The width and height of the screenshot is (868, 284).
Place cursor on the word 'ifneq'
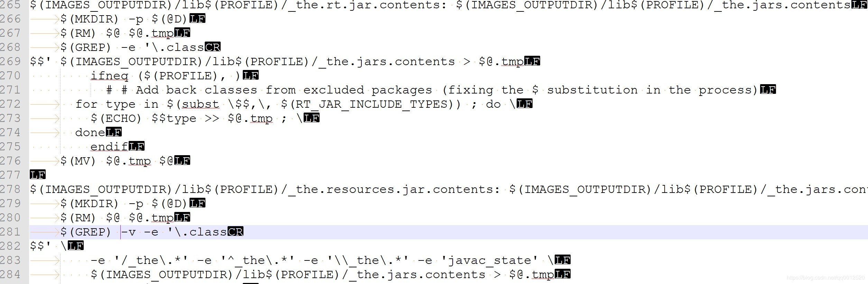[110, 76]
